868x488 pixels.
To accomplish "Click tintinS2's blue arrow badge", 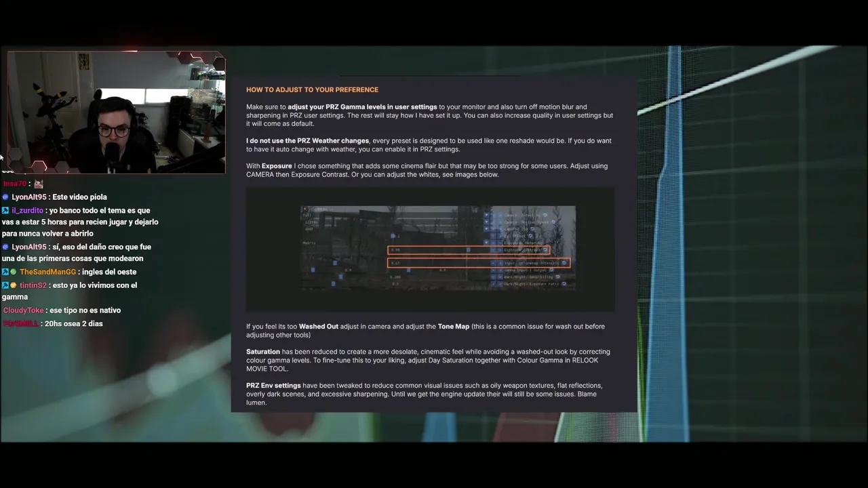I will [x=5, y=285].
